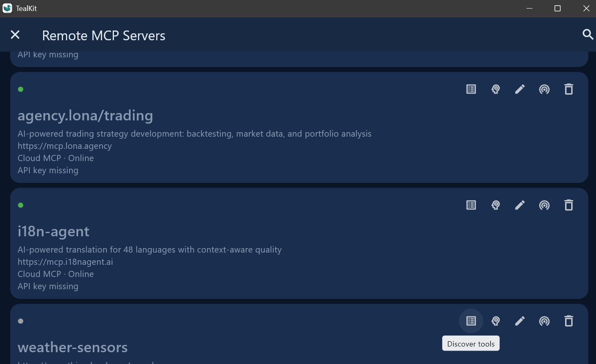The height and width of the screenshot is (364, 596).
Task: Click green status dot on i18n-agent card
Action: pos(21,205)
